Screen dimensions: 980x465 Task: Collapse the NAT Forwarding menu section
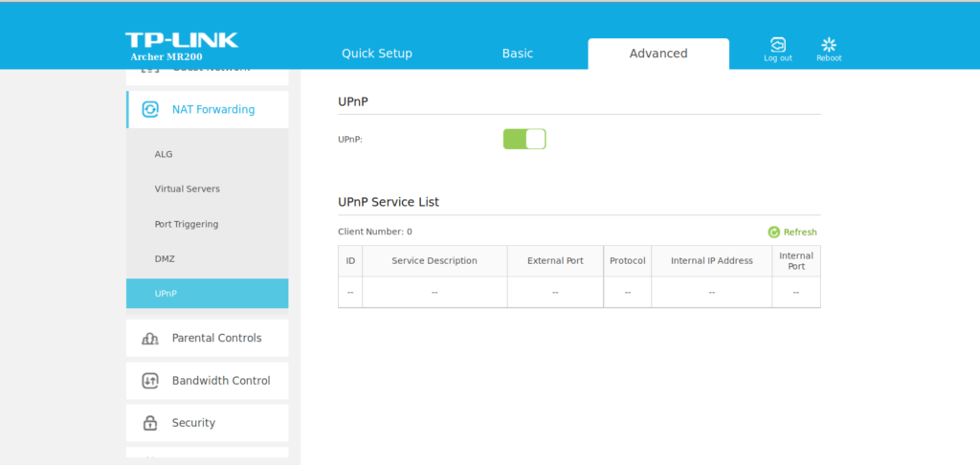coord(212,110)
